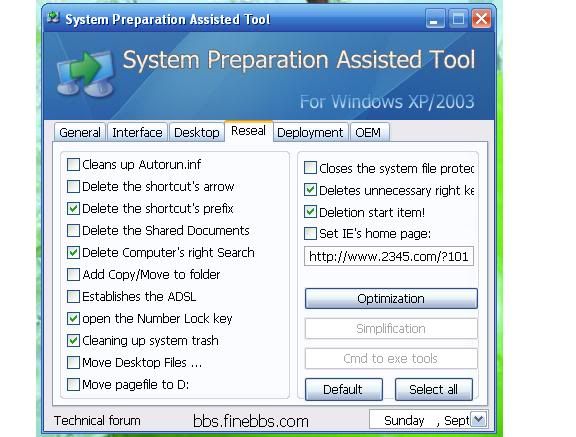
Task: Restore settings with Default button
Action: click(343, 389)
